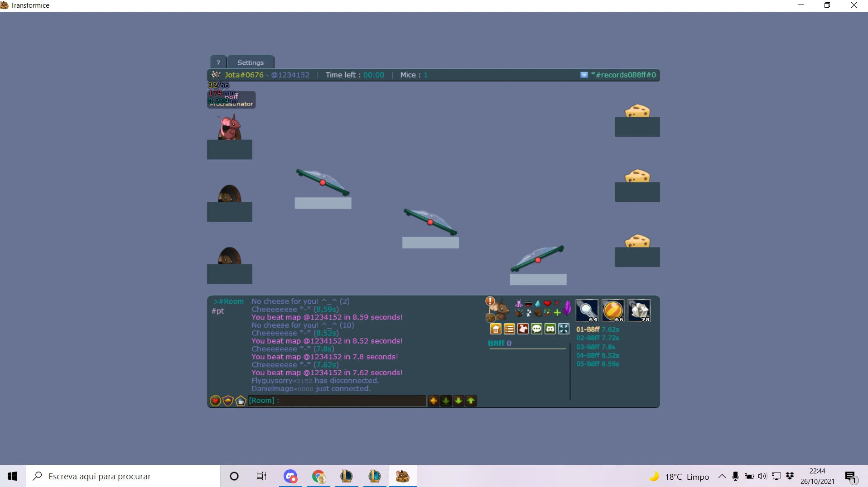
Task: Open the green speech bubble button
Action: point(536,329)
